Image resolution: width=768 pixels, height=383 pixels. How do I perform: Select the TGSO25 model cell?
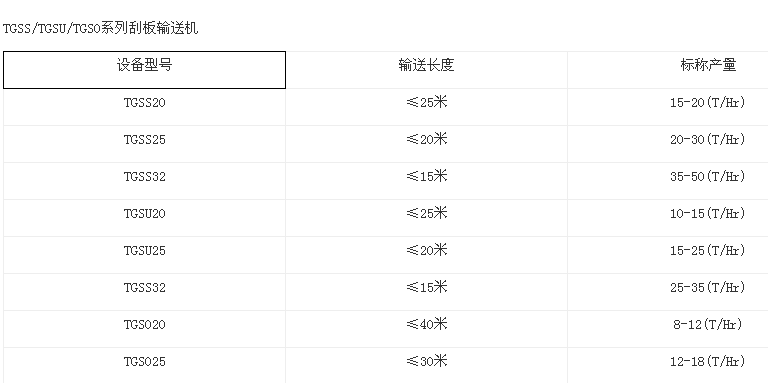pyautogui.click(x=144, y=366)
